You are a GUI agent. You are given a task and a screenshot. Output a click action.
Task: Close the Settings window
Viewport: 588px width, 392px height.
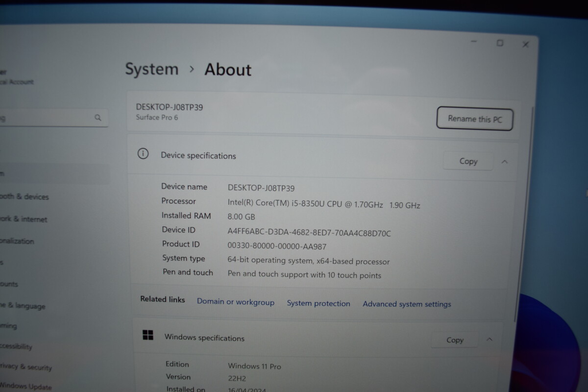525,44
